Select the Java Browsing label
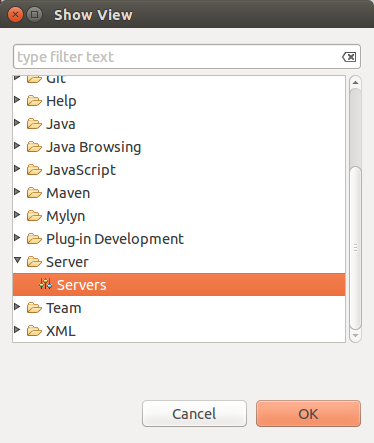This screenshot has width=374, height=443. pos(94,147)
